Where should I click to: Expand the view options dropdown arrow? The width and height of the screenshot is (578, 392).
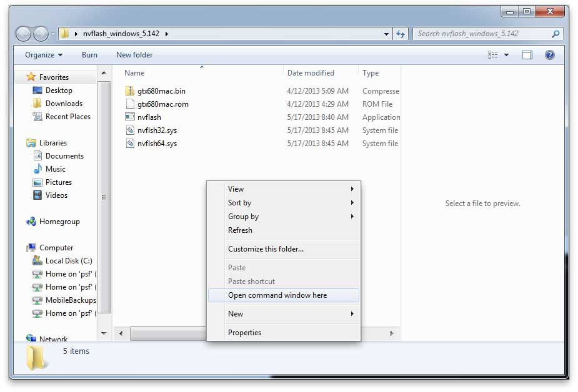[507, 55]
